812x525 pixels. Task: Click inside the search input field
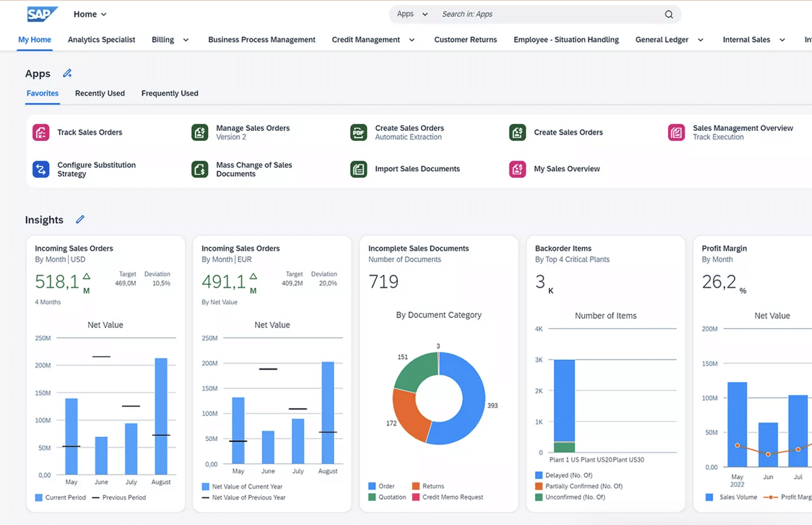click(x=526, y=14)
